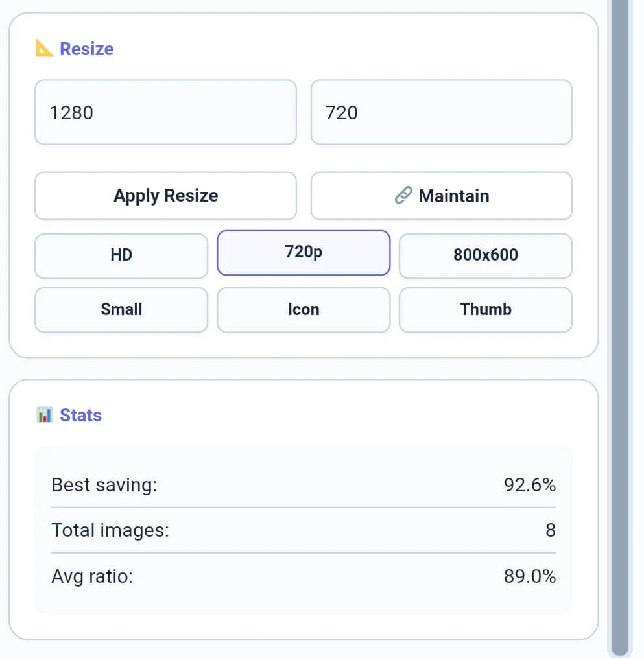The width and height of the screenshot is (644, 658).
Task: Select the Thumb size preset
Action: click(485, 309)
